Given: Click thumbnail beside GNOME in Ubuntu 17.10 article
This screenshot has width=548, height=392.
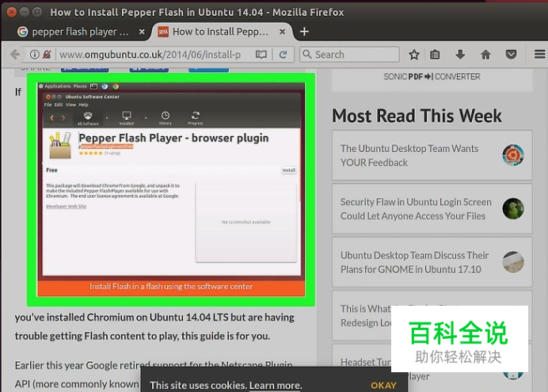Looking at the screenshot, I should (513, 261).
